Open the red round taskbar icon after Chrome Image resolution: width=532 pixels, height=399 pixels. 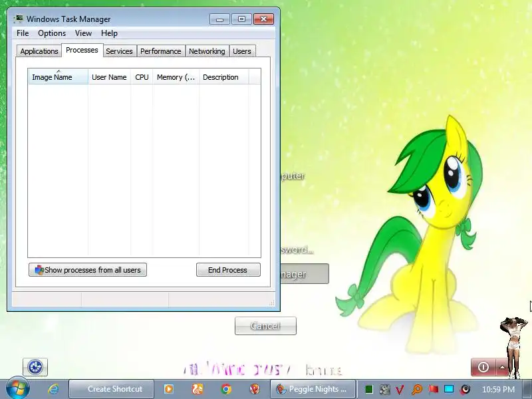(x=255, y=389)
